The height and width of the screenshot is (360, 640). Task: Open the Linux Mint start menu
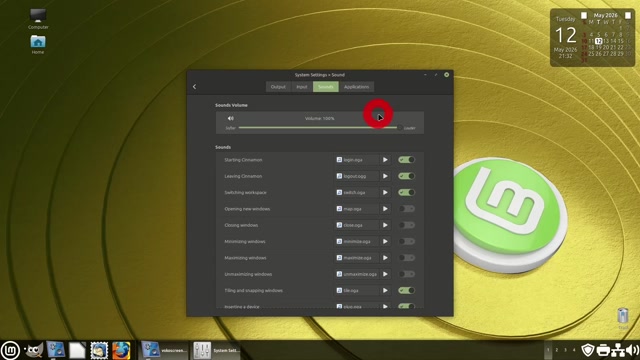pyautogui.click(x=10, y=350)
